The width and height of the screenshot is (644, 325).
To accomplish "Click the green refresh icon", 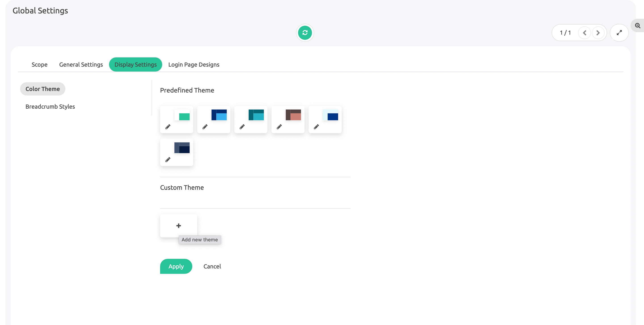I will coord(305,33).
